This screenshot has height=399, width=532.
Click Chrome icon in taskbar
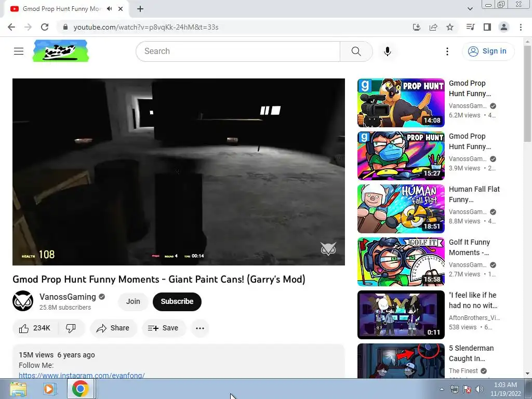[x=81, y=389]
